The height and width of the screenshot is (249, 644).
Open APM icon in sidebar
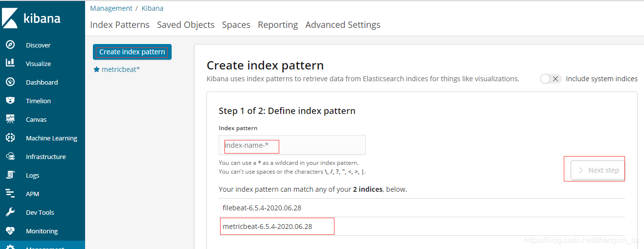pos(10,194)
